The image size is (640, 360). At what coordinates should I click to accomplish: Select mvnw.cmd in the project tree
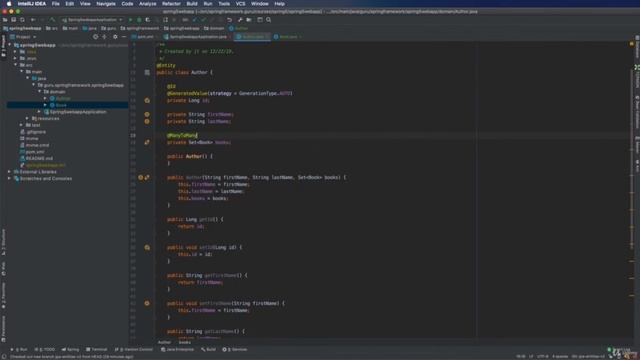pos(34,145)
